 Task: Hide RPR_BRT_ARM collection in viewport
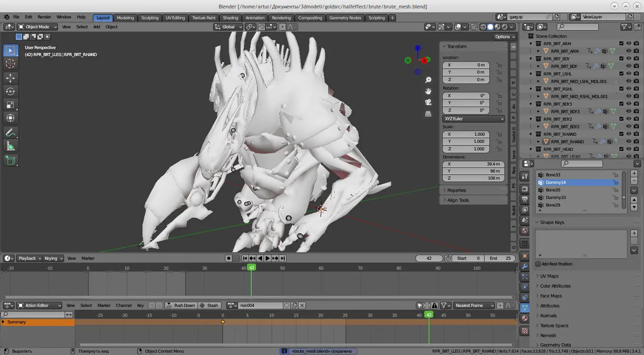(x=628, y=44)
